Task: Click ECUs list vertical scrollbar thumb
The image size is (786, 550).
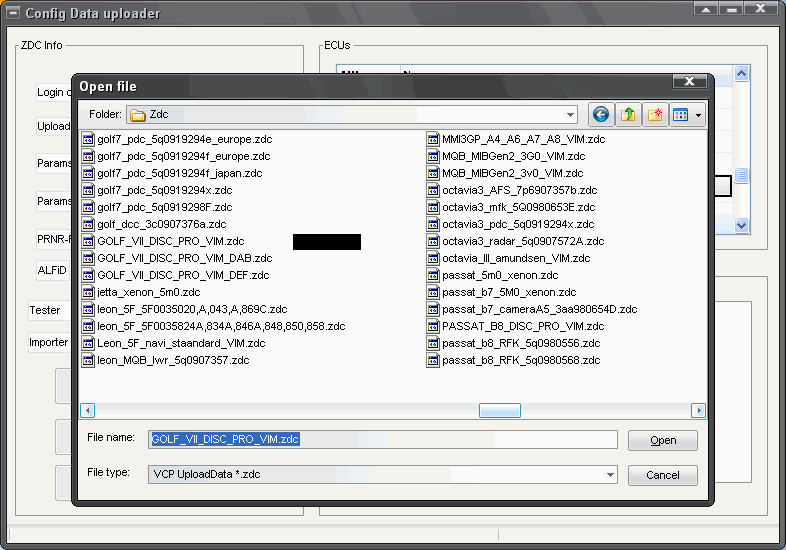Action: [741, 175]
